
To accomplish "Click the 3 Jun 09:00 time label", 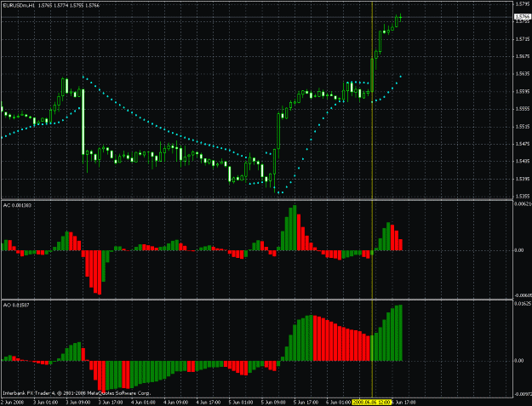I will point(78,403).
